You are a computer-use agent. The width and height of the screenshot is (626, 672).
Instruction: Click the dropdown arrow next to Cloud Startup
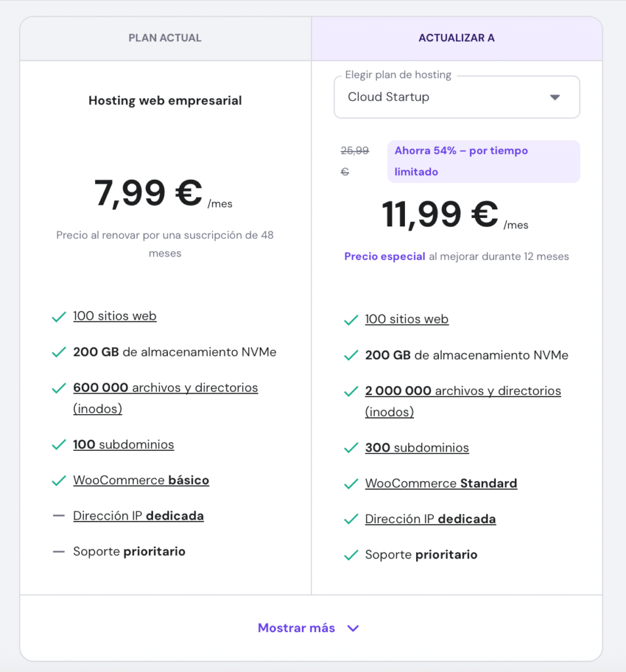pyautogui.click(x=555, y=96)
